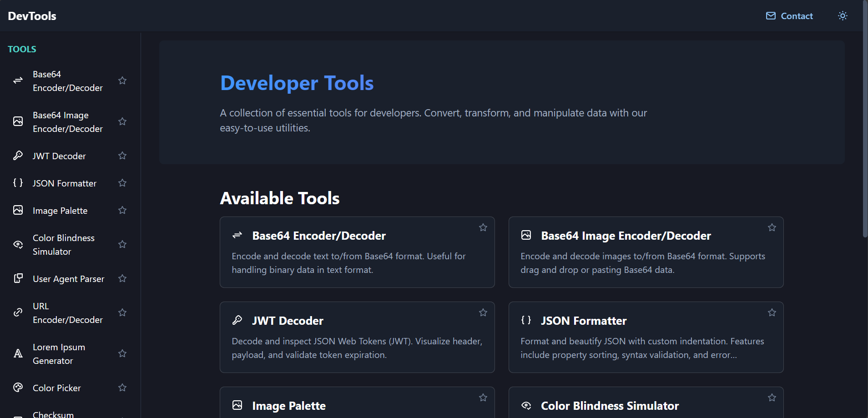Click the Color Picker palette icon
Viewport: 868px width, 418px height.
(18, 388)
